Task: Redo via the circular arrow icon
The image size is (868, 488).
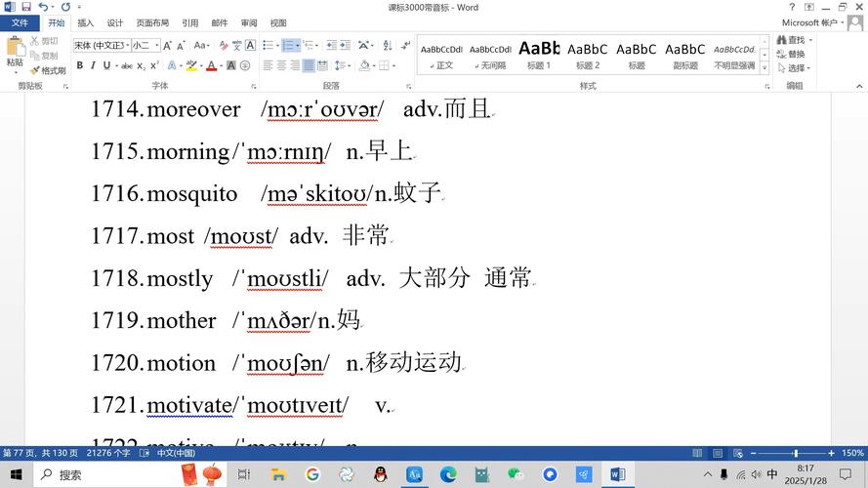Action: (x=65, y=7)
